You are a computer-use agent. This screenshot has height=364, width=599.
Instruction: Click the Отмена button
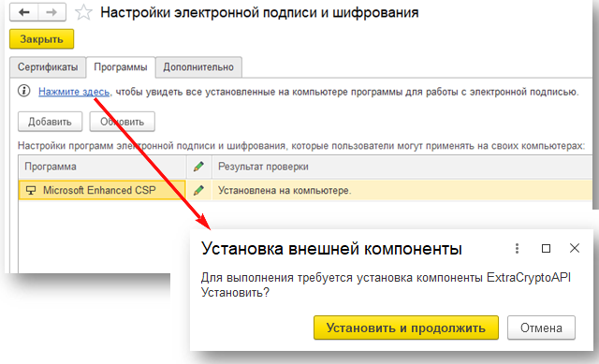point(541,328)
